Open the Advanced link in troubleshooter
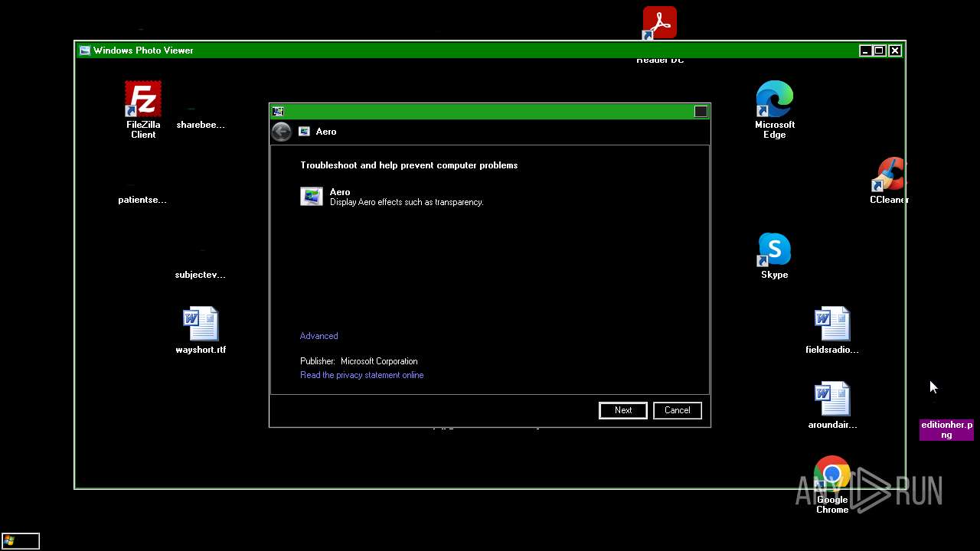980x551 pixels. (x=319, y=336)
